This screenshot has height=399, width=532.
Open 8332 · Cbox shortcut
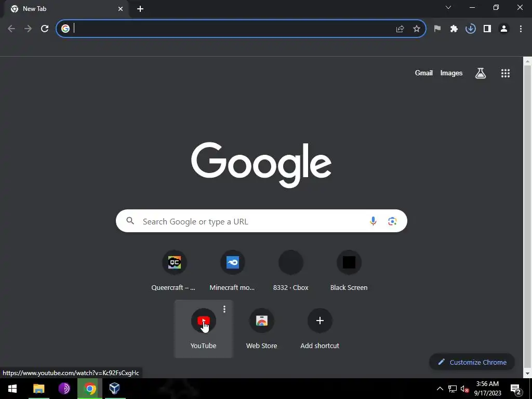(x=291, y=270)
